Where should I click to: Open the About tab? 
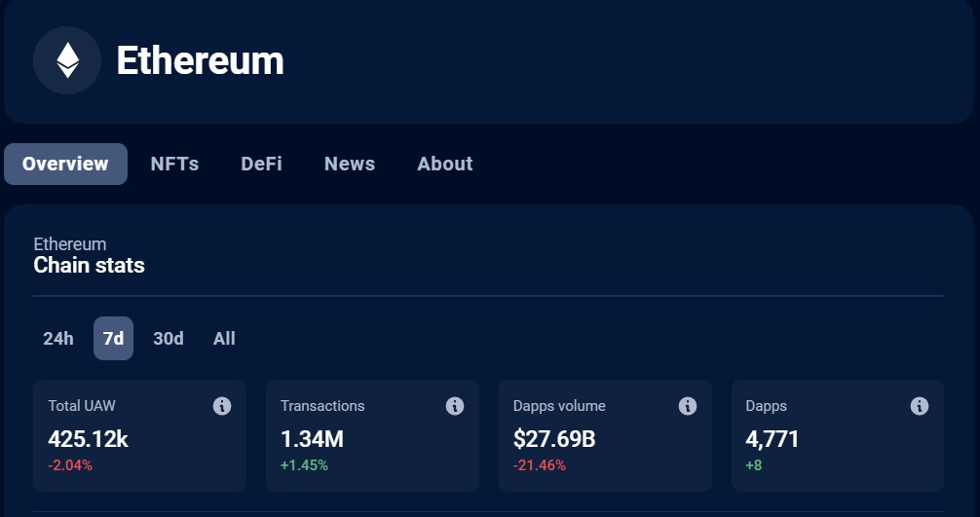click(x=445, y=165)
